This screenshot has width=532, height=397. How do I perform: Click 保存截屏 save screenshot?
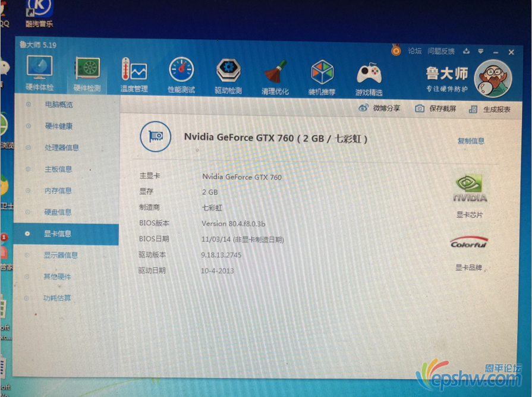(436, 109)
